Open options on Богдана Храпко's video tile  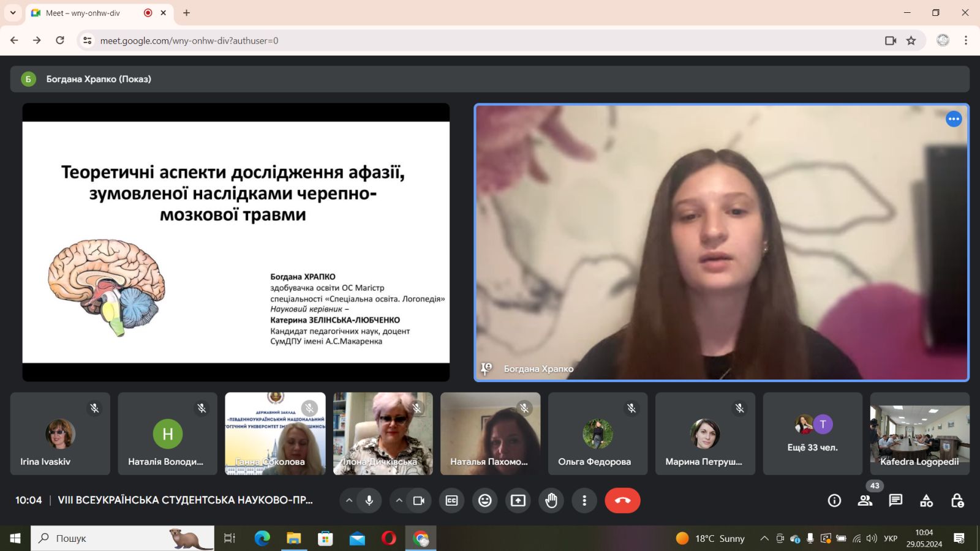pos(953,119)
